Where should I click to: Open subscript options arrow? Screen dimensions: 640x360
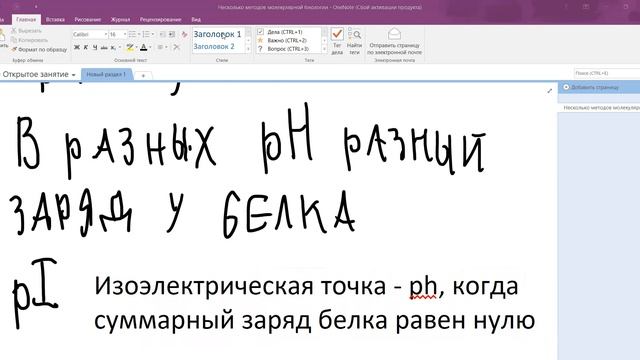pyautogui.click(x=120, y=47)
